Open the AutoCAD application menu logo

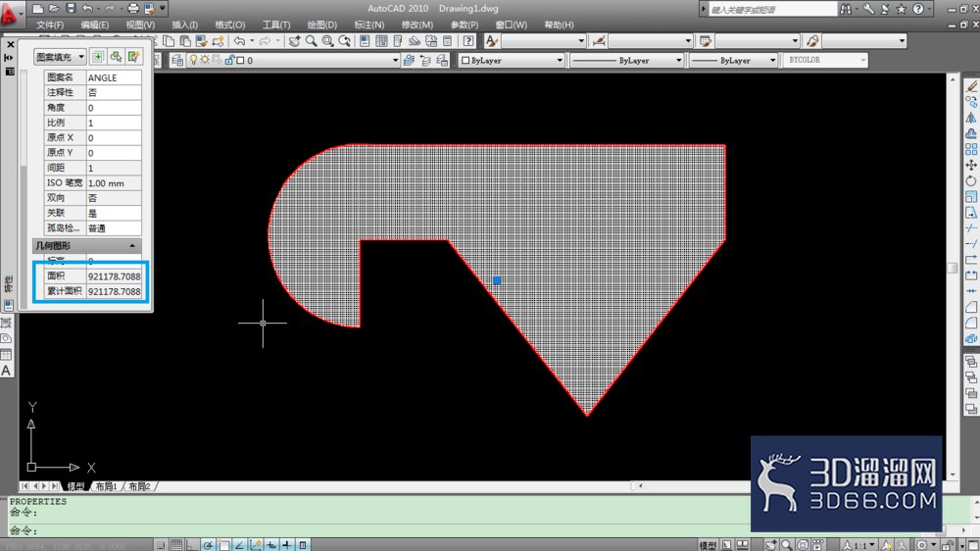(x=10, y=13)
